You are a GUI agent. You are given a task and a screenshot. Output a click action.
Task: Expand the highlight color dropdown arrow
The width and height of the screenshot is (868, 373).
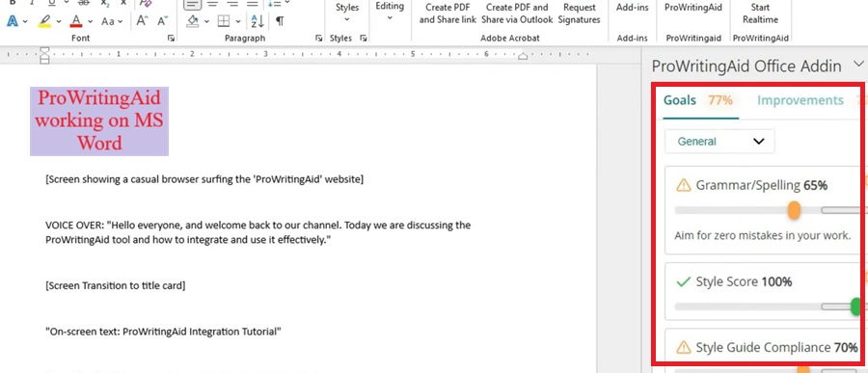click(x=58, y=22)
